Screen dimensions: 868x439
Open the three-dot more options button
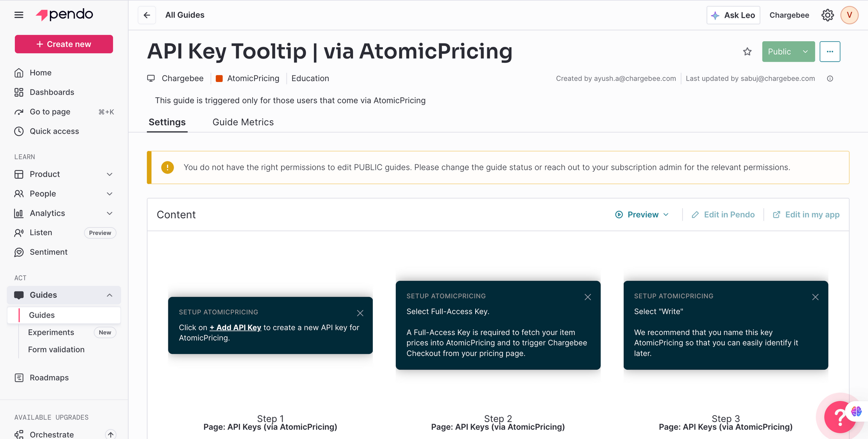click(x=830, y=52)
